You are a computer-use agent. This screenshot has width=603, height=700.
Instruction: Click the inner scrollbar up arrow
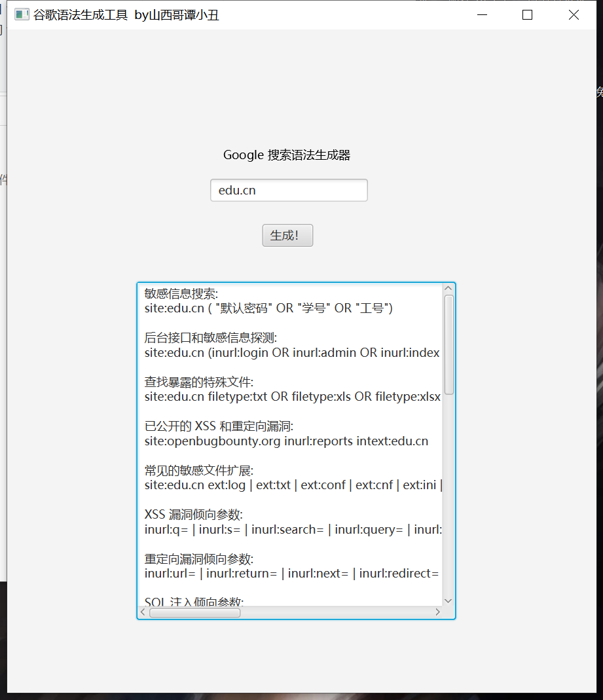coord(448,288)
